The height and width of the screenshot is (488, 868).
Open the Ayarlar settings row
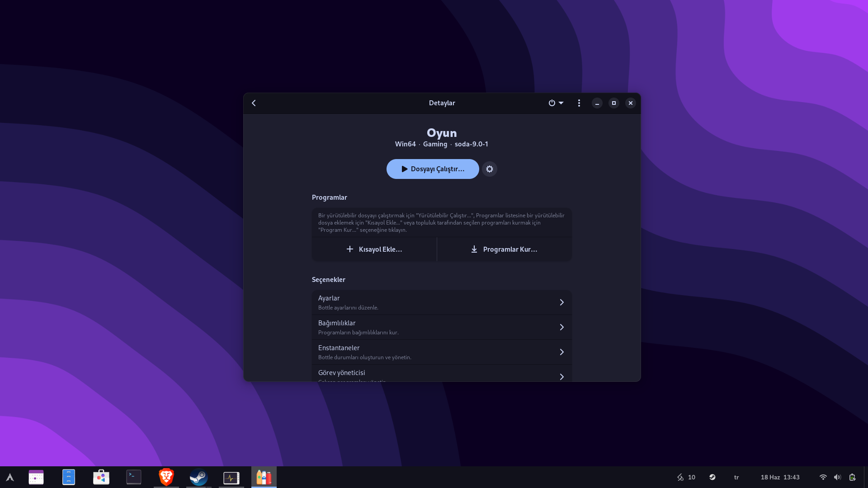[441, 302]
